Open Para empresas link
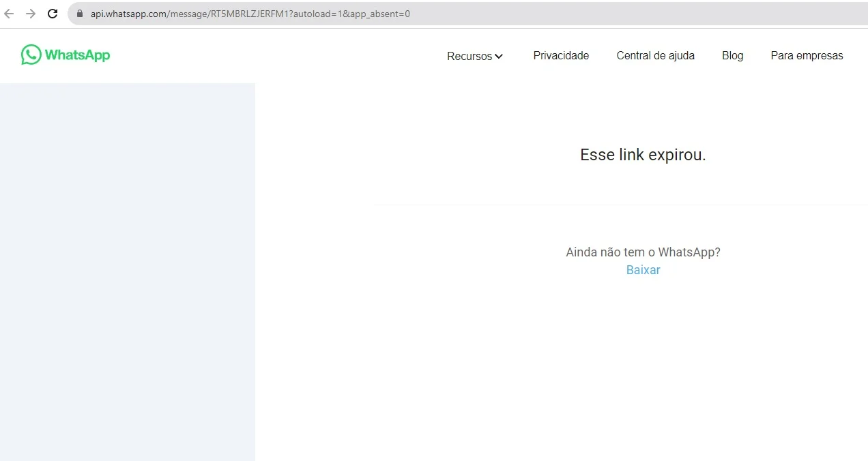 tap(807, 56)
